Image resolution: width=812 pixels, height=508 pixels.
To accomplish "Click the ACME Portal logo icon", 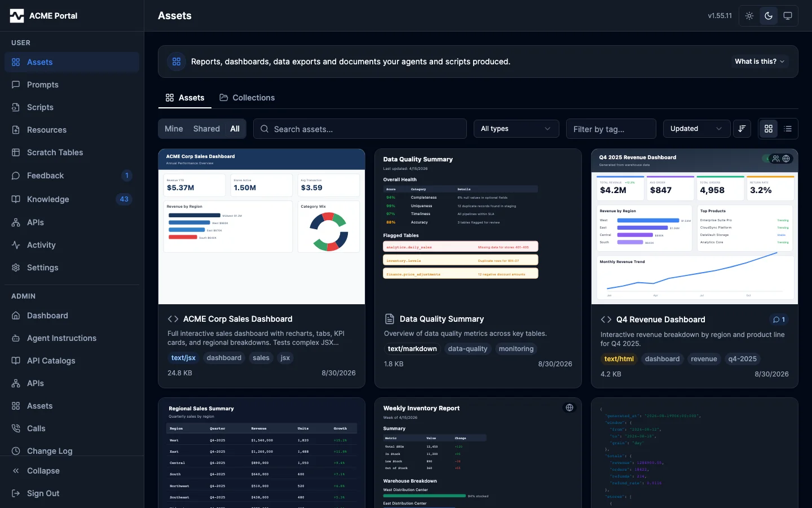I will click(x=17, y=16).
